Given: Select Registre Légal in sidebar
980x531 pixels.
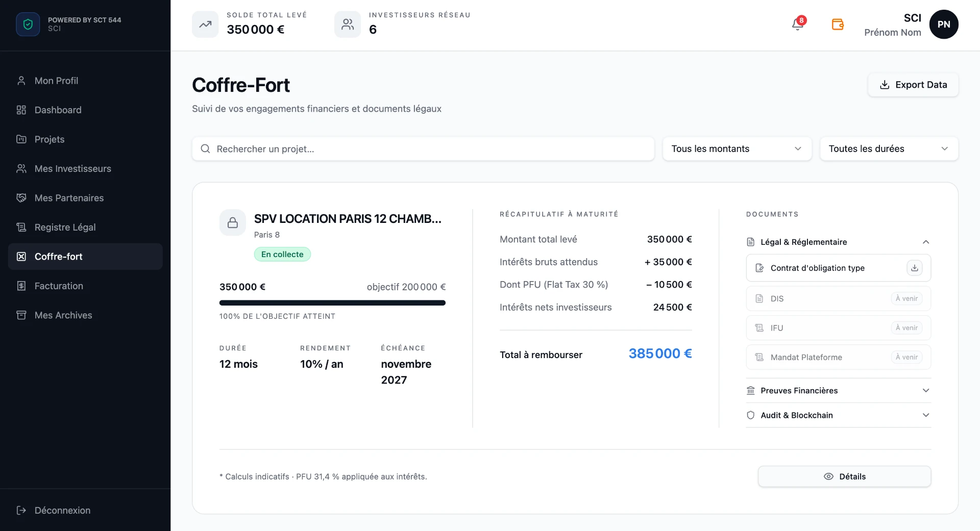Looking at the screenshot, I should point(85,227).
